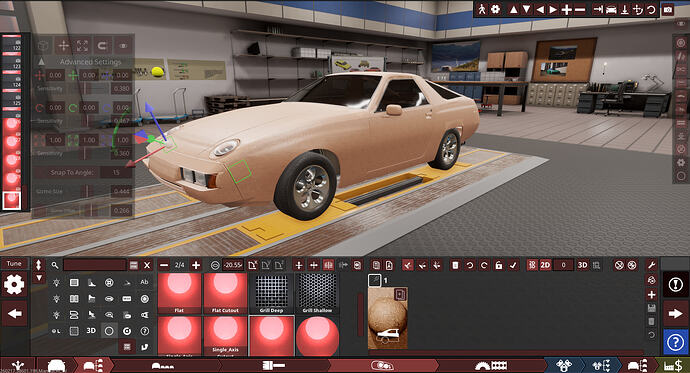Select the Single Axis Cutout fixture
The width and height of the screenshot is (690, 373).
225,336
